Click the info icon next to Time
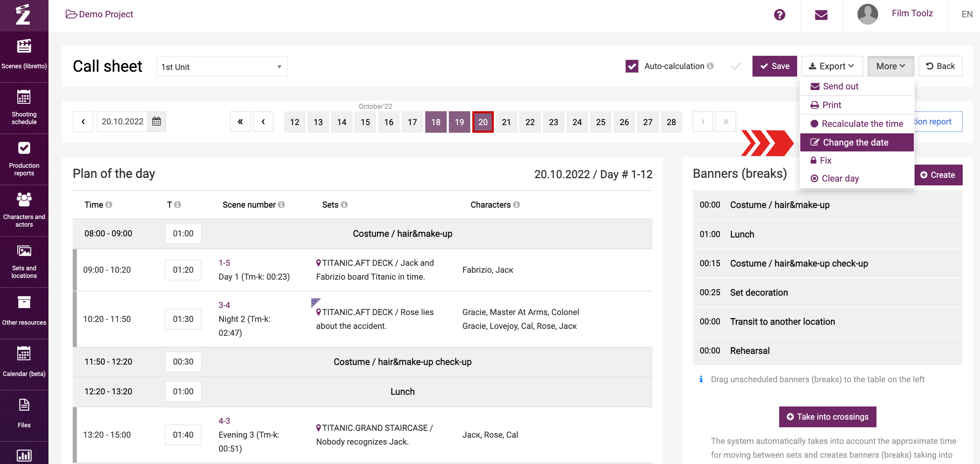The height and width of the screenshot is (464, 980). tap(109, 205)
